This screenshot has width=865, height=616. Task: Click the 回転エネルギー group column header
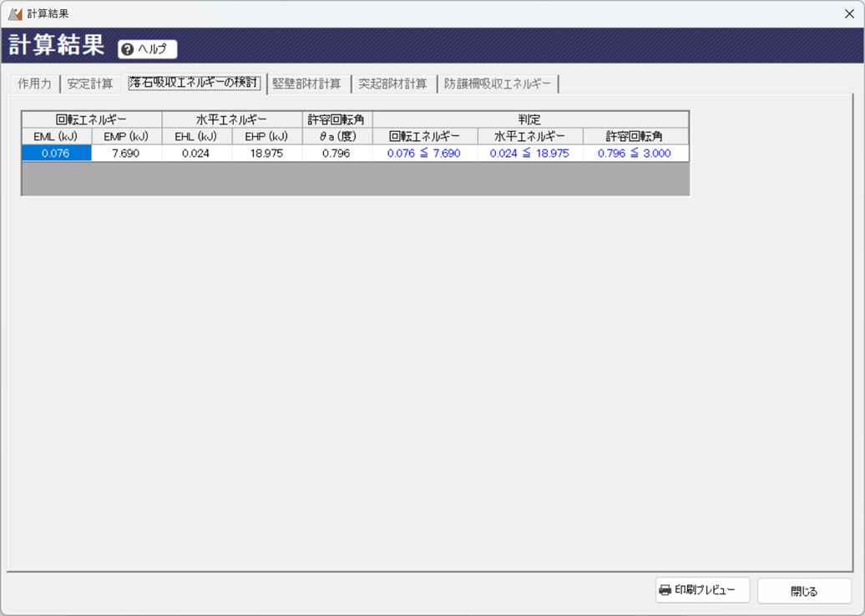coord(91,119)
